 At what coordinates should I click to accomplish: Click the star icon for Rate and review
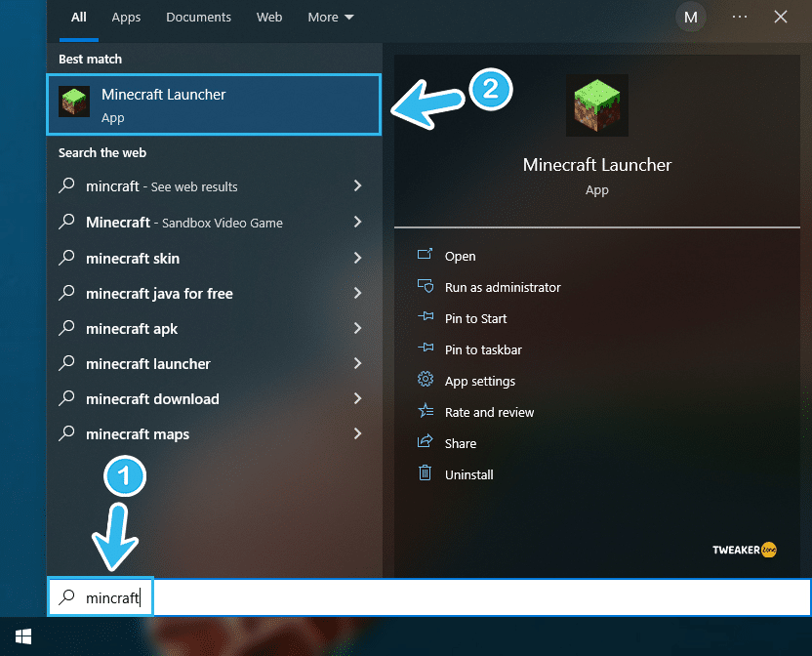pyautogui.click(x=426, y=410)
